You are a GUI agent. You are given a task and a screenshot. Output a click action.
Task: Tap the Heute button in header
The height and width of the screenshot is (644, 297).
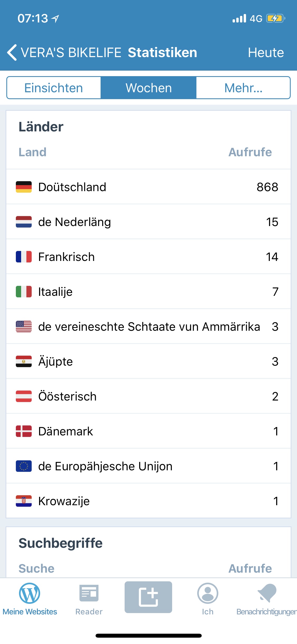(x=266, y=52)
